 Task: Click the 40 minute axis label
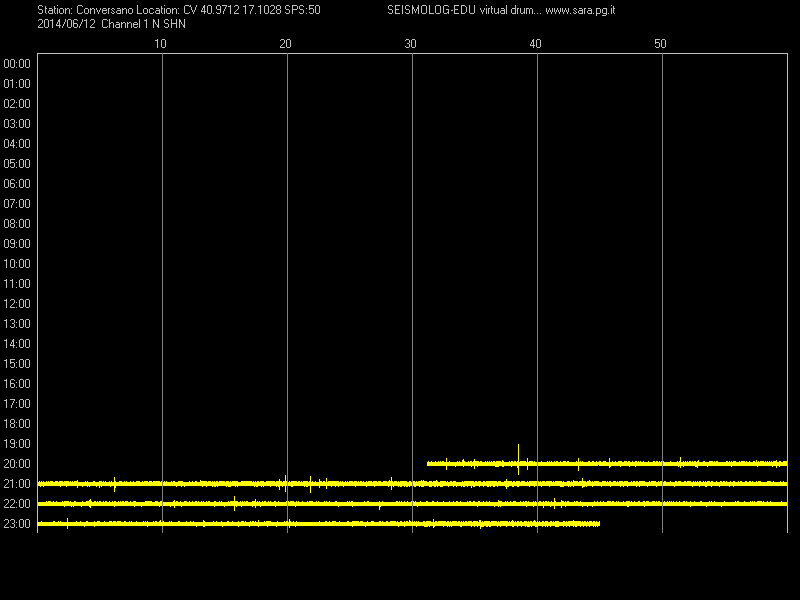tap(535, 44)
